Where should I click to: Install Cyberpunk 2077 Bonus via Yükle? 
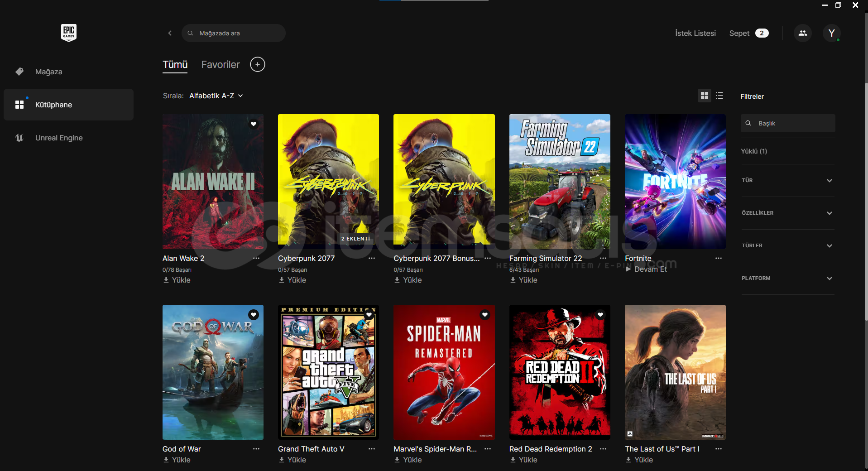(x=408, y=280)
